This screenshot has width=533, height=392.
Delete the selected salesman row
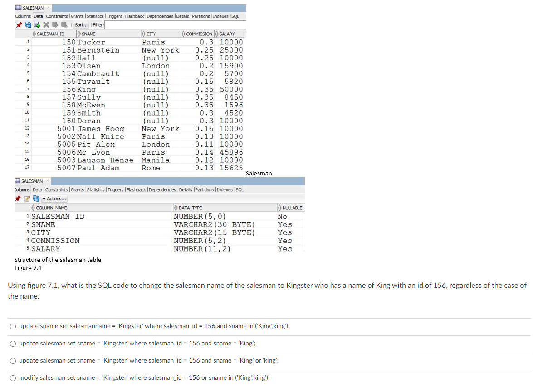tap(46, 24)
